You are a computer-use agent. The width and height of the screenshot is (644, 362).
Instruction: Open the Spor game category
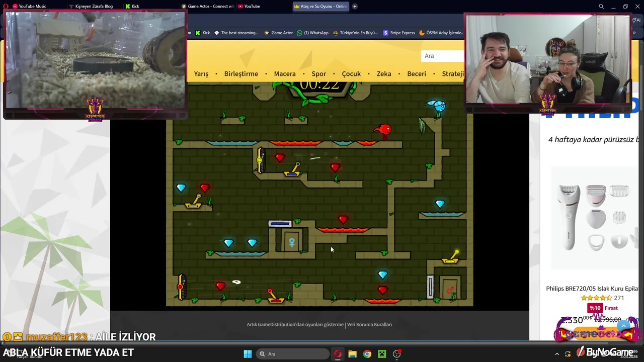click(x=318, y=74)
